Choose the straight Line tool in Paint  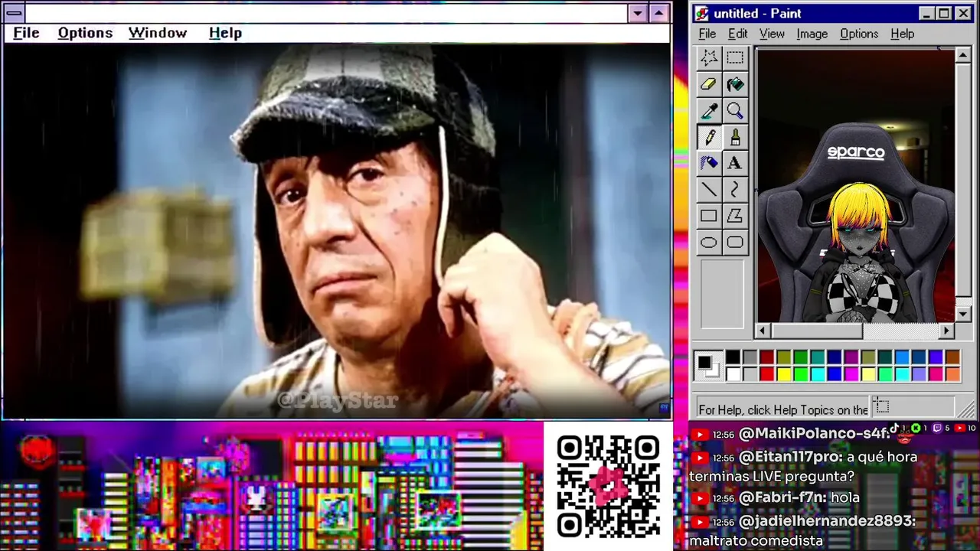click(709, 190)
